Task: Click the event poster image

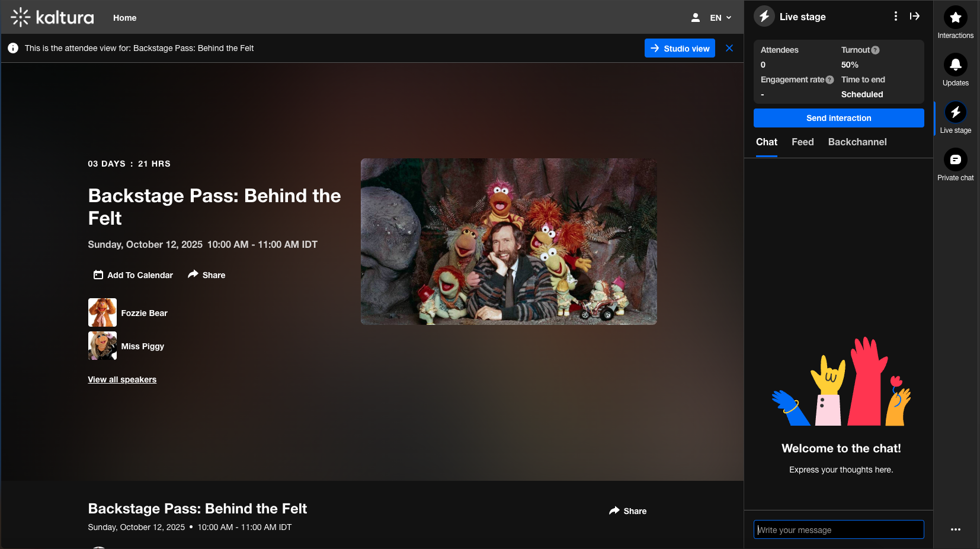Action: point(509,241)
